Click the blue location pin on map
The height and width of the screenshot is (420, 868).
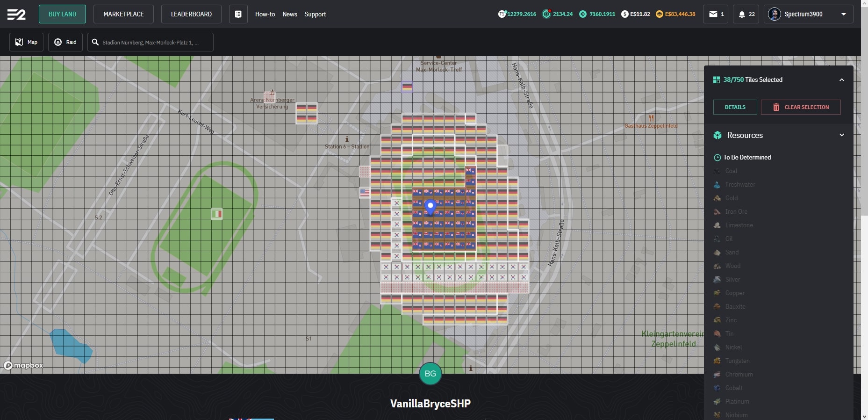pyautogui.click(x=430, y=206)
